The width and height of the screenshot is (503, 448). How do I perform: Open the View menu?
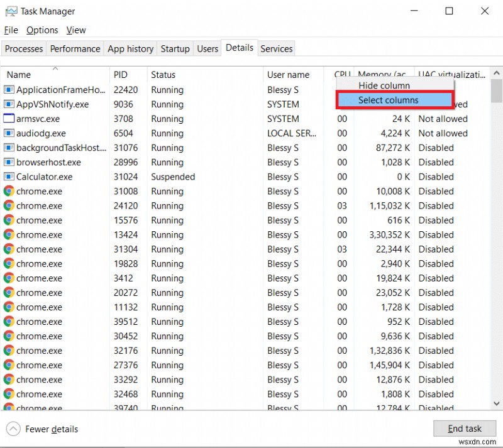coord(75,30)
